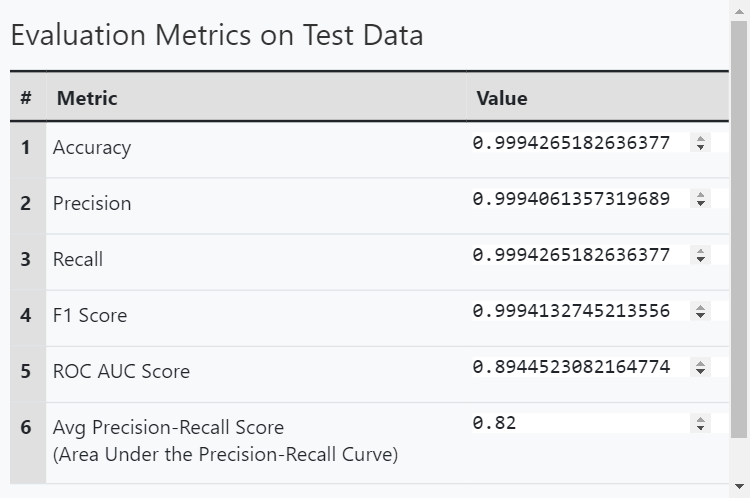Select the Accuracy metric label cell
The width and height of the screenshot is (750, 498).
click(92, 148)
